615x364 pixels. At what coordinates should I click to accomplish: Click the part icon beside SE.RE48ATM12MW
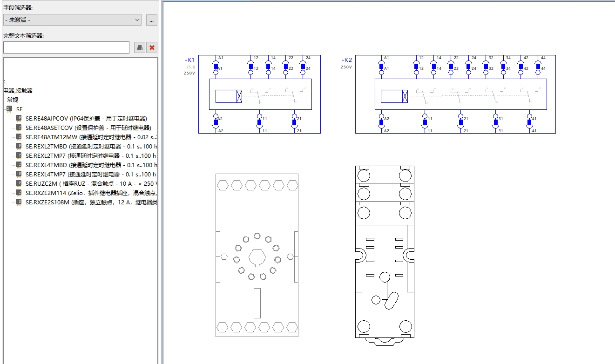tap(19, 137)
